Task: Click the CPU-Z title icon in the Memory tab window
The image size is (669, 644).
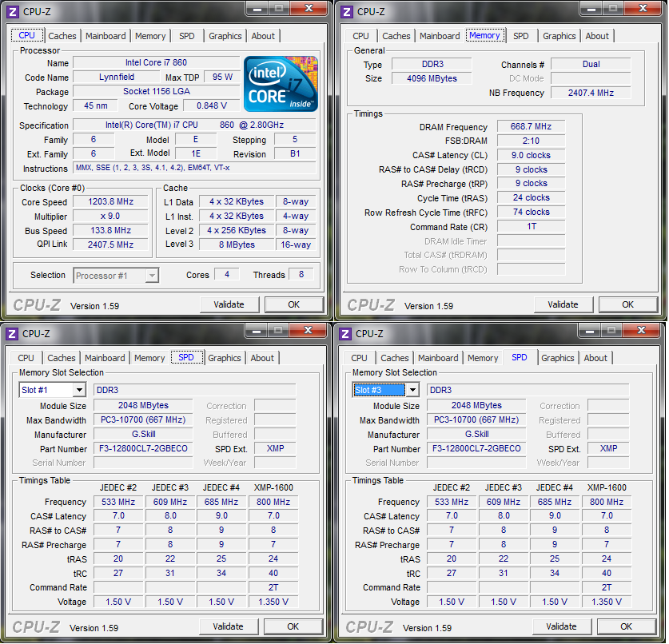Action: [347, 11]
